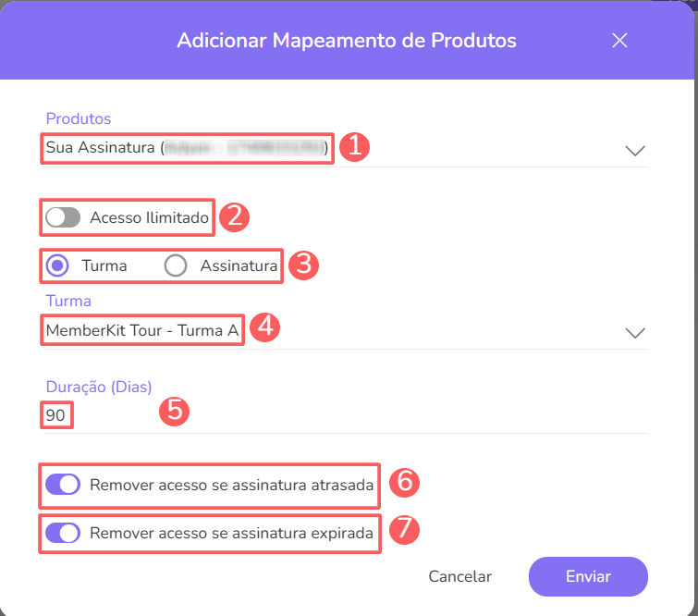
Task: Close the Adicionar Mapeamento de Produtos dialog
Action: [619, 41]
